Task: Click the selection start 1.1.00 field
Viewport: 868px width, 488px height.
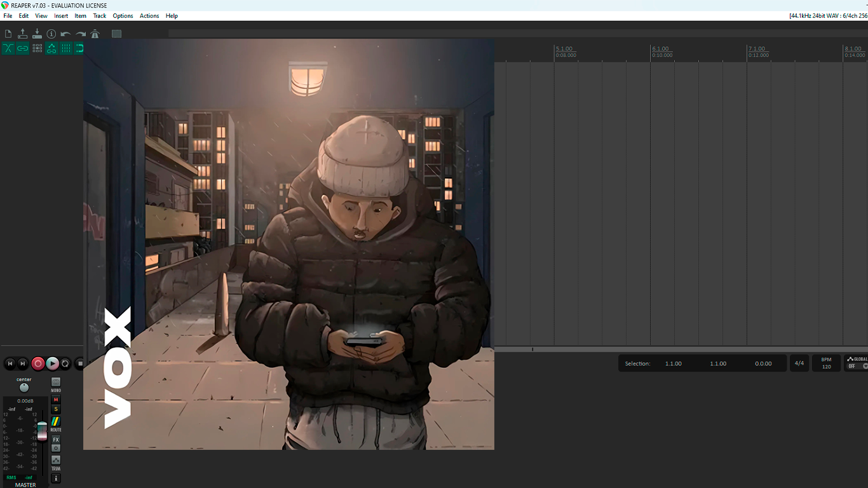Action: pos(674,363)
